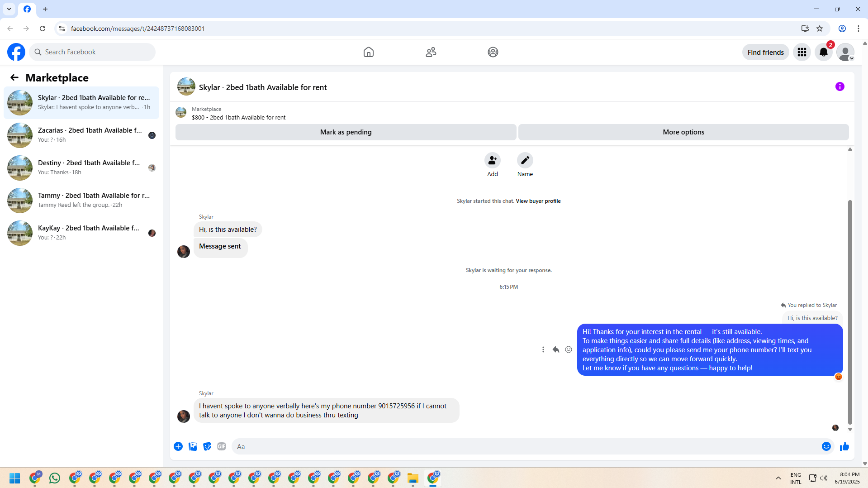Go to the Home feed icon
The width and height of the screenshot is (868, 488).
[x=369, y=52]
